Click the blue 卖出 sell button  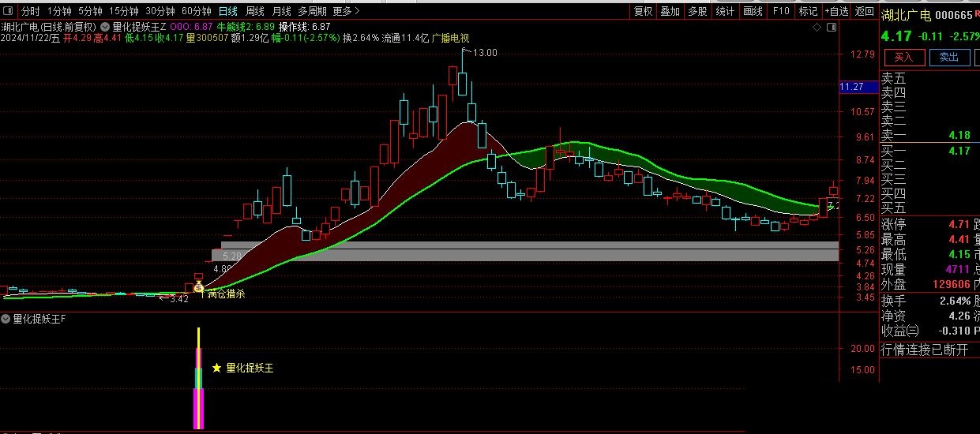tap(949, 57)
